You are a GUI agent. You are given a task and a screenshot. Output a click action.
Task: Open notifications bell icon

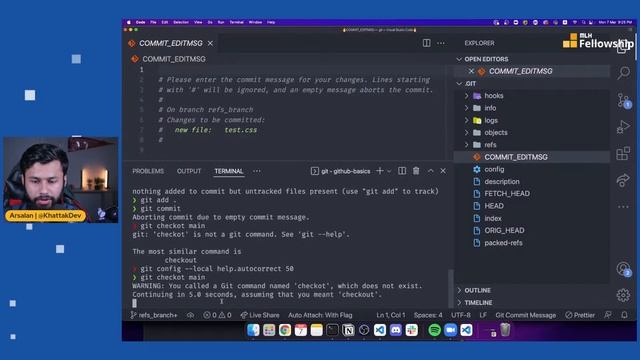(x=624, y=315)
